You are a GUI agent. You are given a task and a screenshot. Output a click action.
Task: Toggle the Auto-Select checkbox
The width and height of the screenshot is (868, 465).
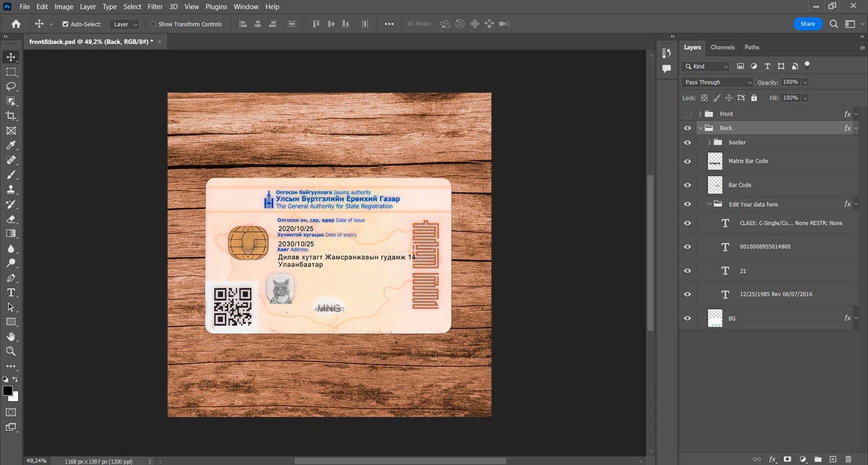click(65, 24)
